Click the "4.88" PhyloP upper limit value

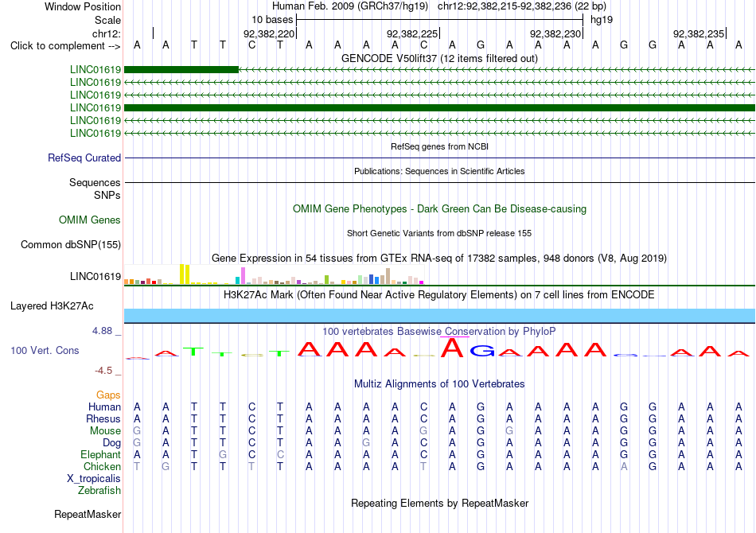pyautogui.click(x=102, y=331)
